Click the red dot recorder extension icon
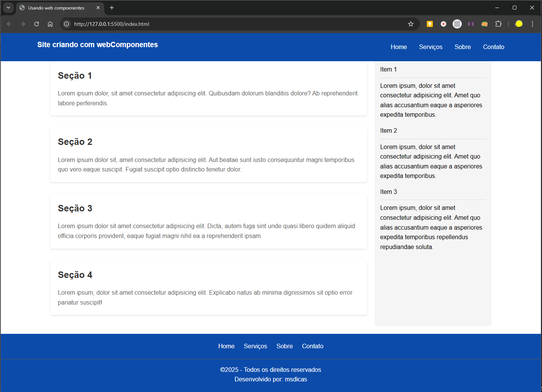 point(443,24)
